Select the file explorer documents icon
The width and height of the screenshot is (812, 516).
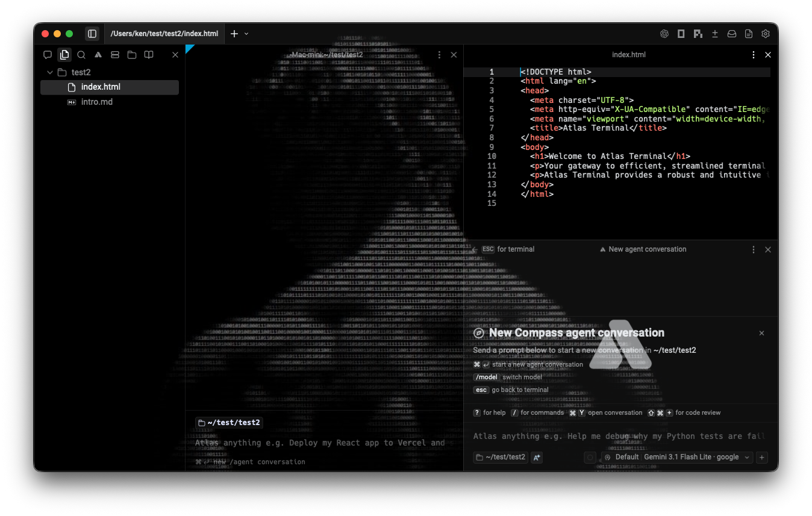[x=64, y=55]
